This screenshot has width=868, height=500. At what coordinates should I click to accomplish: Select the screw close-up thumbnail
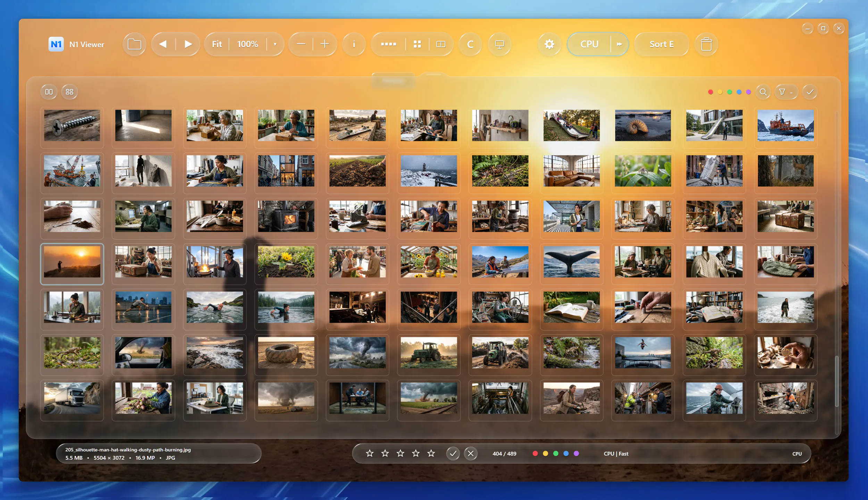[x=72, y=126]
